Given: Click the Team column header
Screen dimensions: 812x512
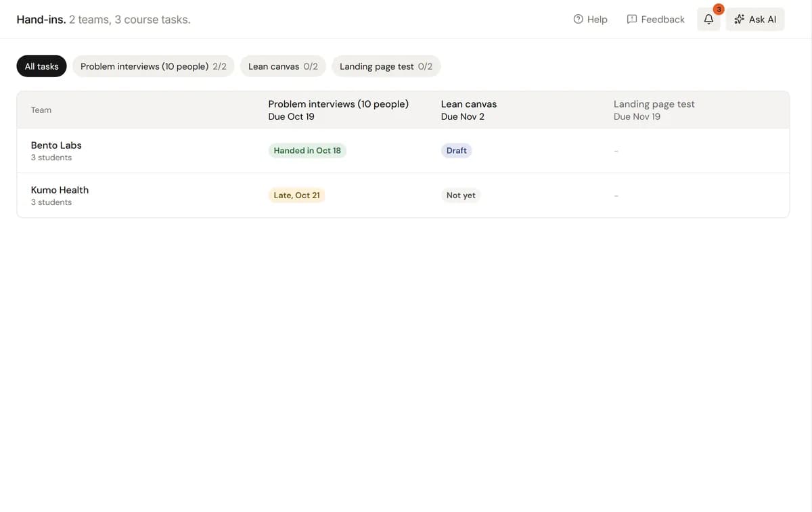Looking at the screenshot, I should (x=41, y=110).
